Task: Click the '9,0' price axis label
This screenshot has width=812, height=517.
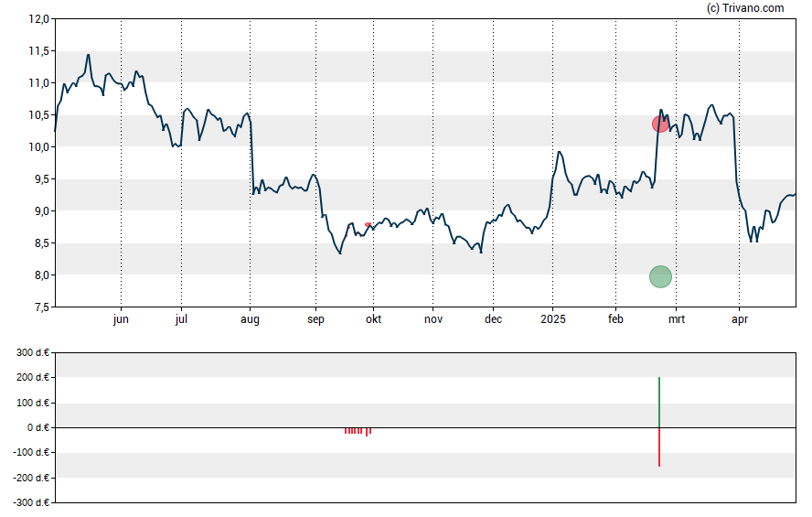Action: point(41,211)
